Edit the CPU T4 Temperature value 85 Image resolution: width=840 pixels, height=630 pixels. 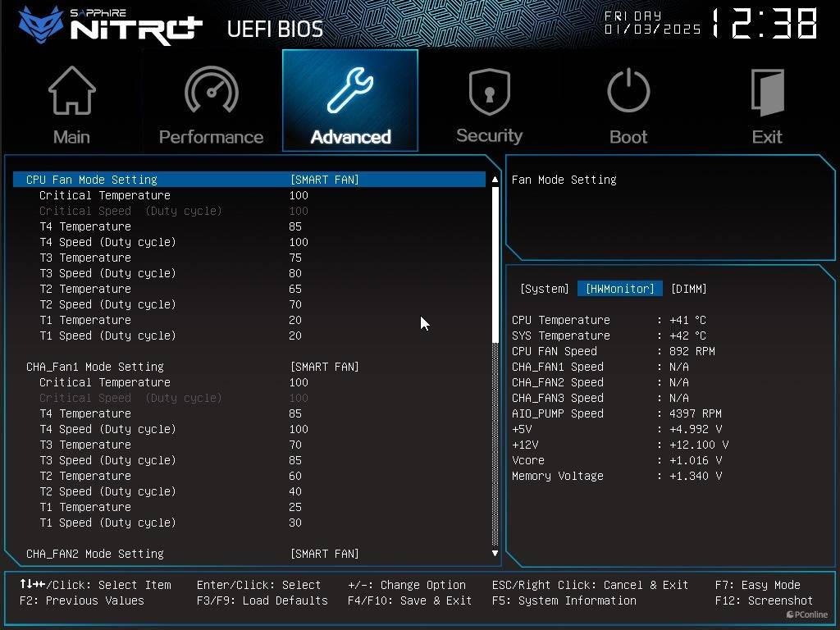(295, 226)
